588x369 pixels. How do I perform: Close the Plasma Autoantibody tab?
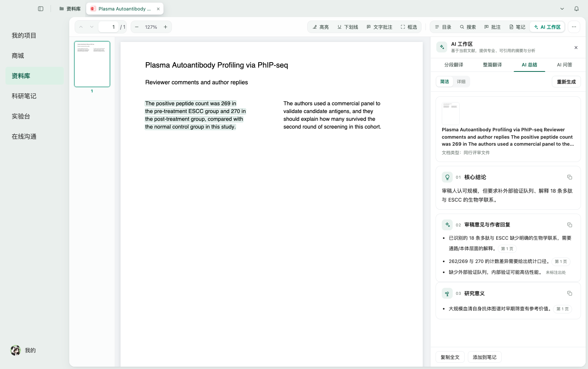(158, 9)
